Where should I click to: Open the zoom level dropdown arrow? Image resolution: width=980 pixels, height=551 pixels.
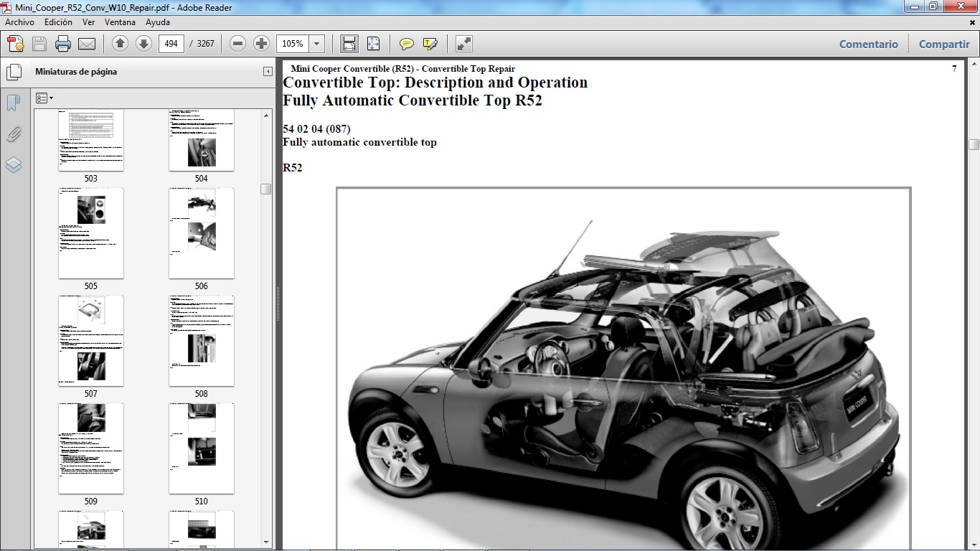click(317, 44)
